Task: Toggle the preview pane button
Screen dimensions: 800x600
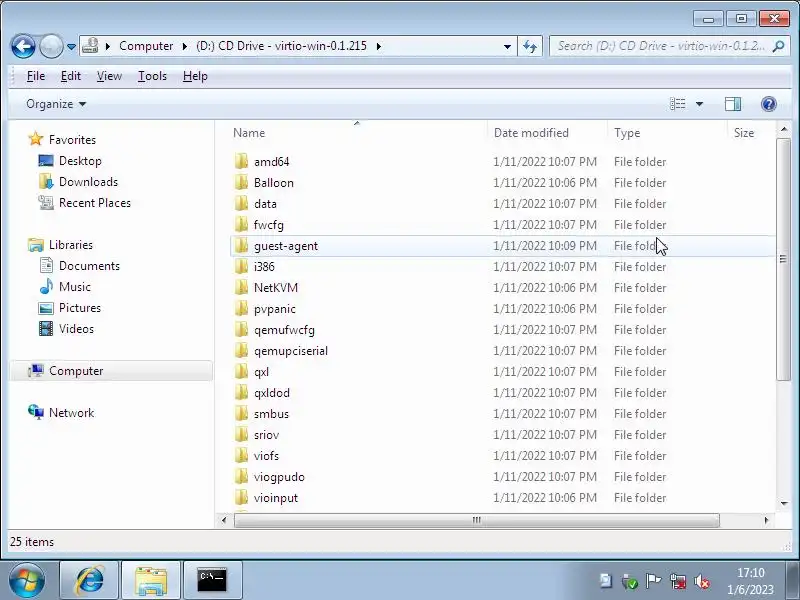Action: click(x=733, y=104)
